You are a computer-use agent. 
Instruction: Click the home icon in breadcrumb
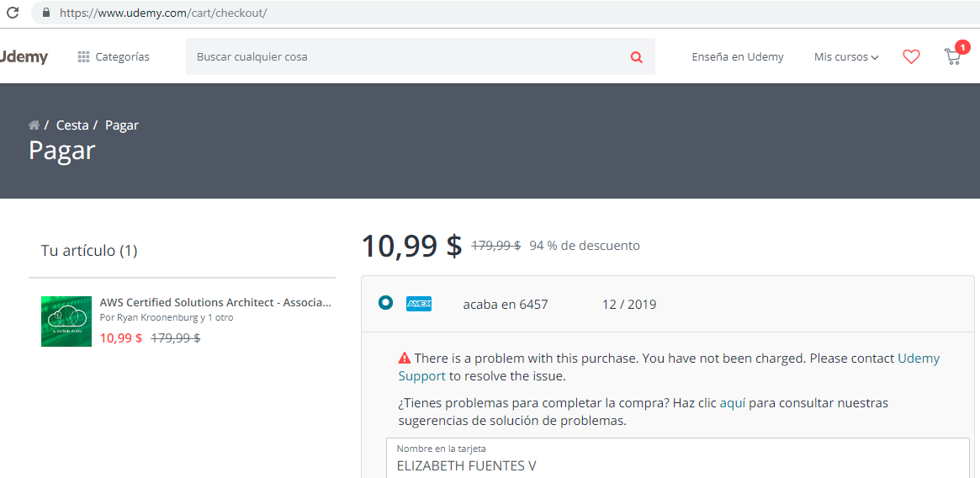[x=34, y=125]
